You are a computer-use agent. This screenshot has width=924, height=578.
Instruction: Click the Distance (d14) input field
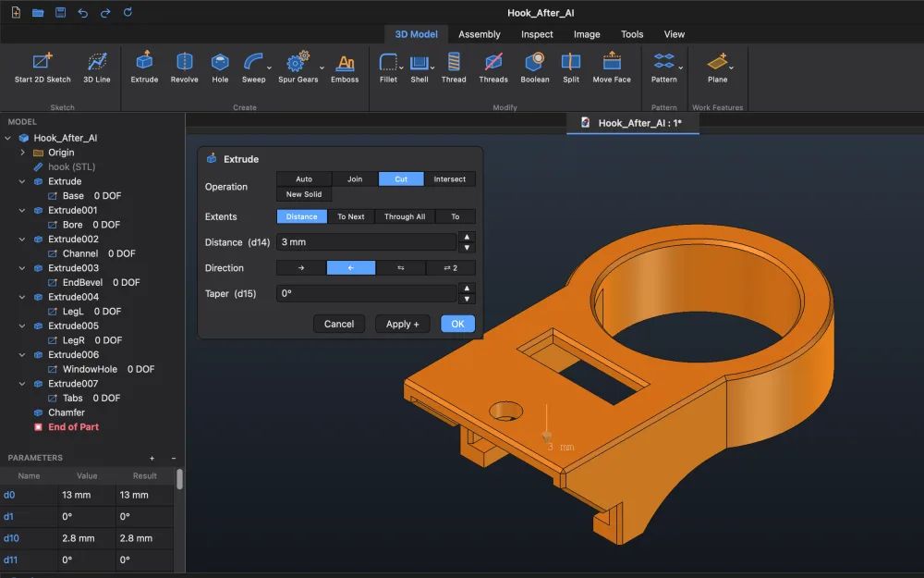point(367,241)
